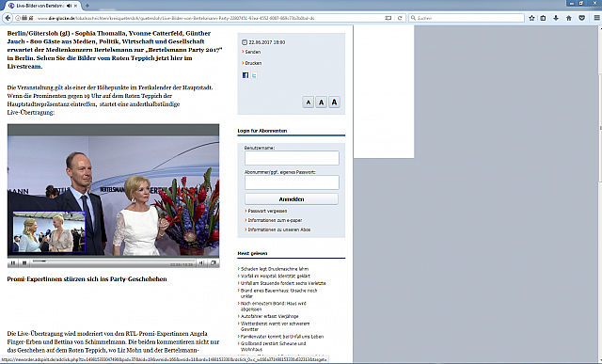The height and width of the screenshot is (364, 602).
Task: Share article on Facebook icon
Action: click(246, 75)
